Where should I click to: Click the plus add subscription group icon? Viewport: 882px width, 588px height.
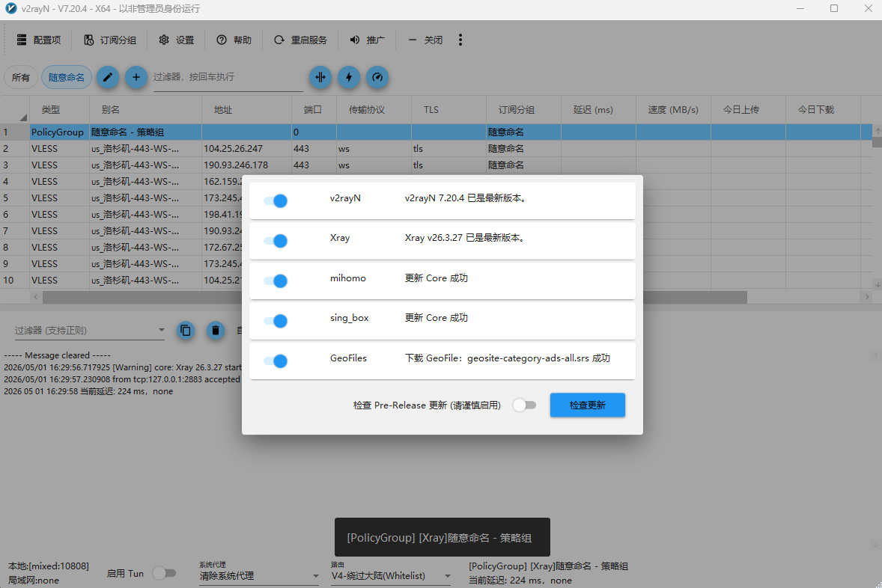(x=136, y=77)
